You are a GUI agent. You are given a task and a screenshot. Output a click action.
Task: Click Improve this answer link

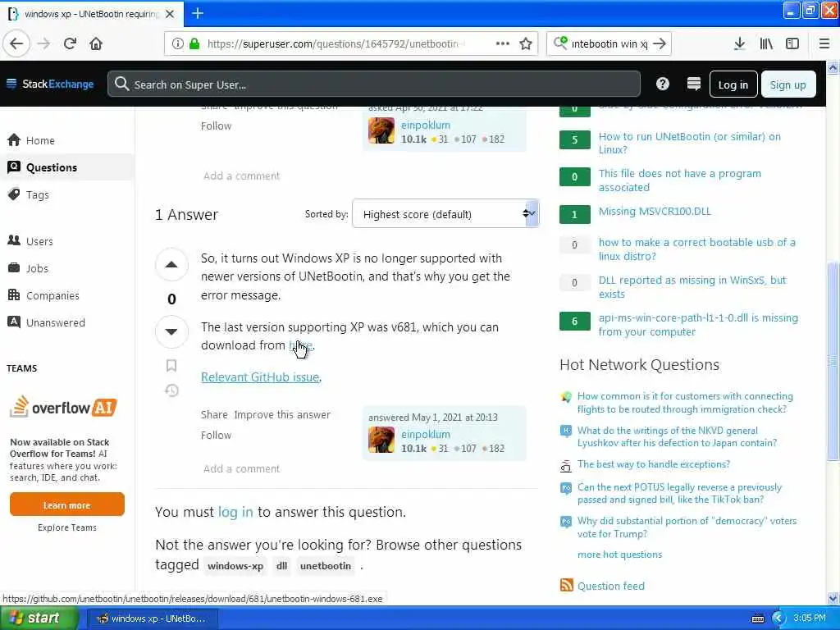click(282, 414)
